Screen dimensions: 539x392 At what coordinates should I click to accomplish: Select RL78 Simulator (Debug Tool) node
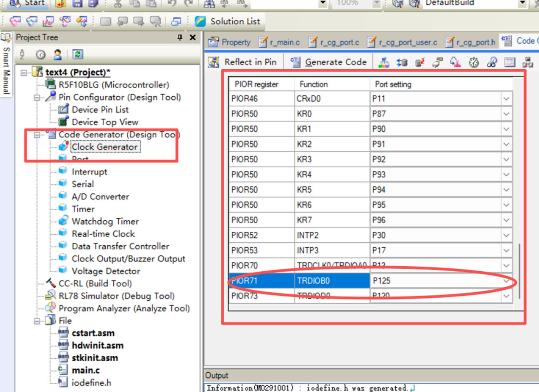point(117,296)
